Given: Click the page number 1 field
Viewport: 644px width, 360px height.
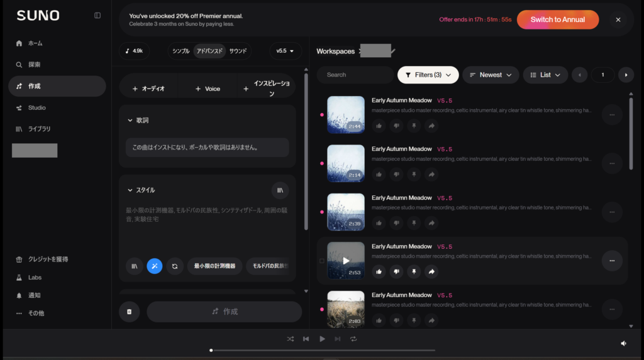Looking at the screenshot, I should click(x=602, y=75).
